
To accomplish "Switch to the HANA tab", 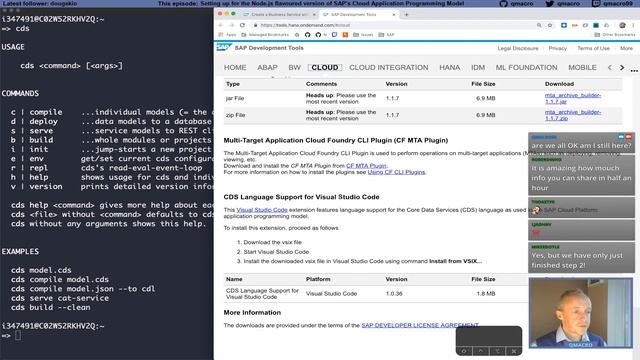I will point(449,67).
